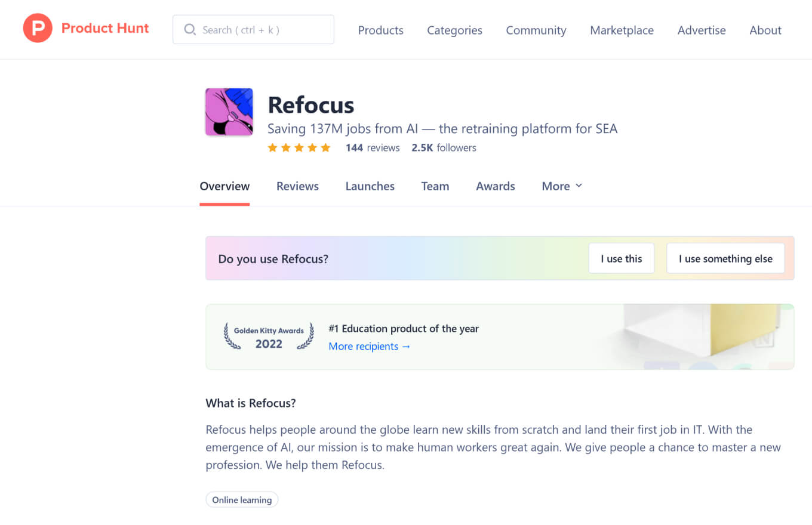Switch to the Reviews tab
The image size is (812, 525).
297,186
